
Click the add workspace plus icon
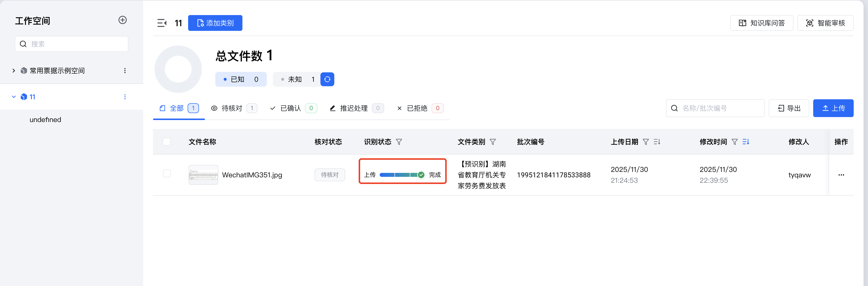[x=123, y=20]
